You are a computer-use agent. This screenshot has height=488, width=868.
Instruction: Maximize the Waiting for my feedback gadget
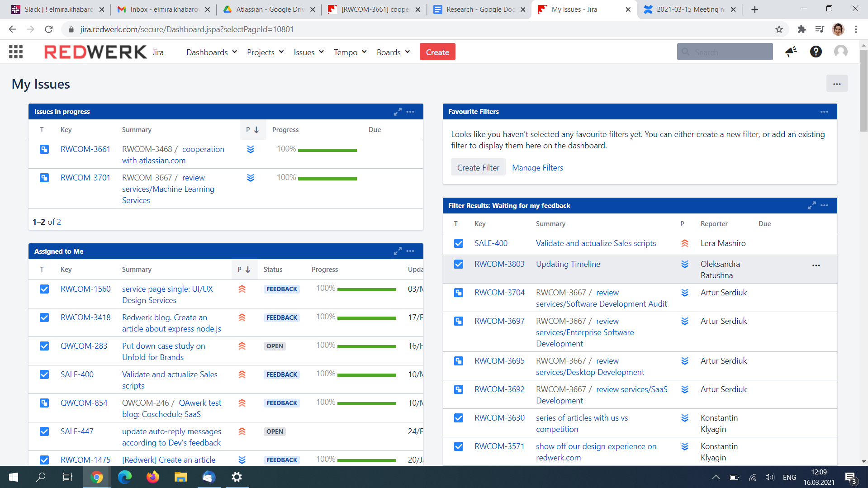click(812, 206)
